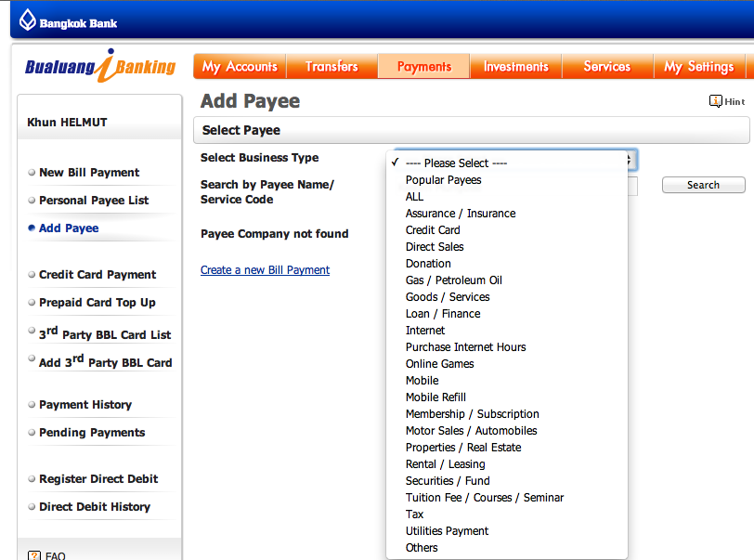The width and height of the screenshot is (754, 560).
Task: Select Properties / Real Estate
Action: click(507, 448)
